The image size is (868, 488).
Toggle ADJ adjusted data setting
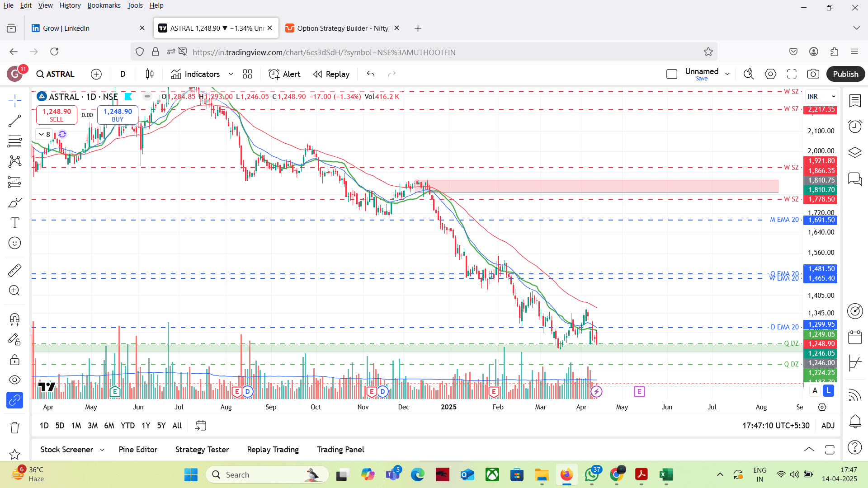(828, 426)
